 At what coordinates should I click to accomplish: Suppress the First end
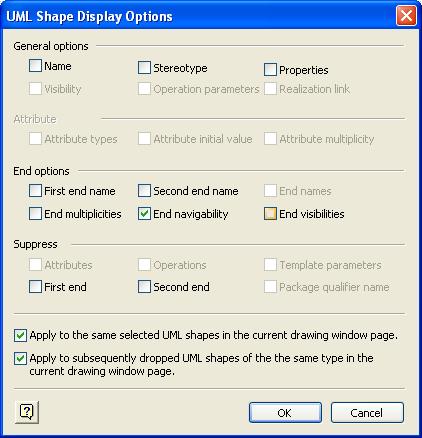(35, 287)
